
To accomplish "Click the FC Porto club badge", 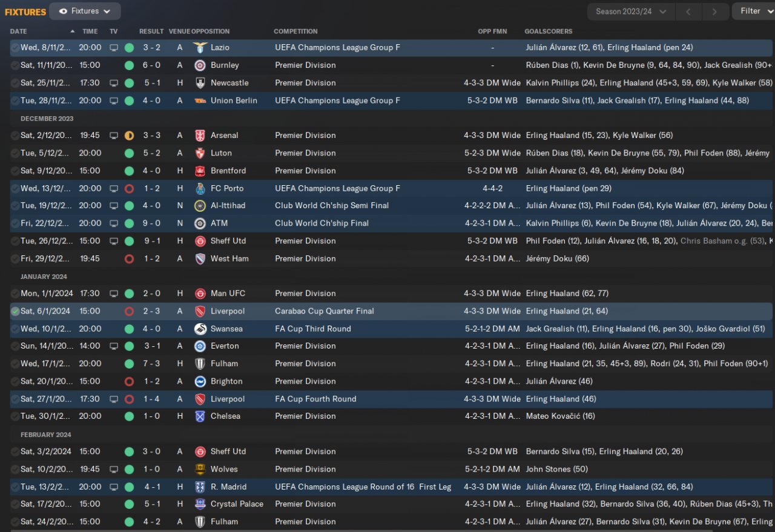I will 200,188.
